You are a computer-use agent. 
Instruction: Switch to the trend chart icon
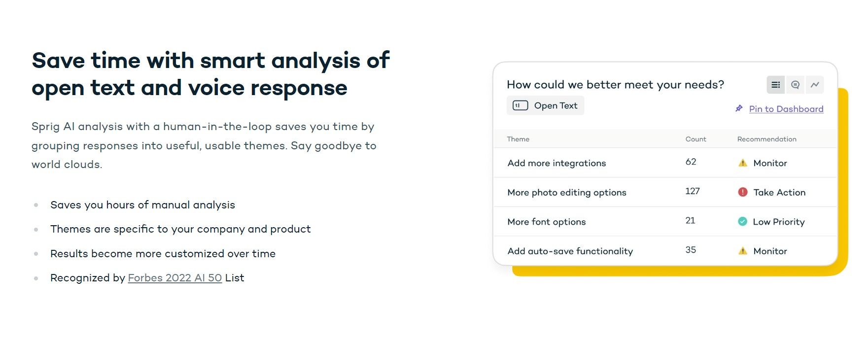[815, 85]
